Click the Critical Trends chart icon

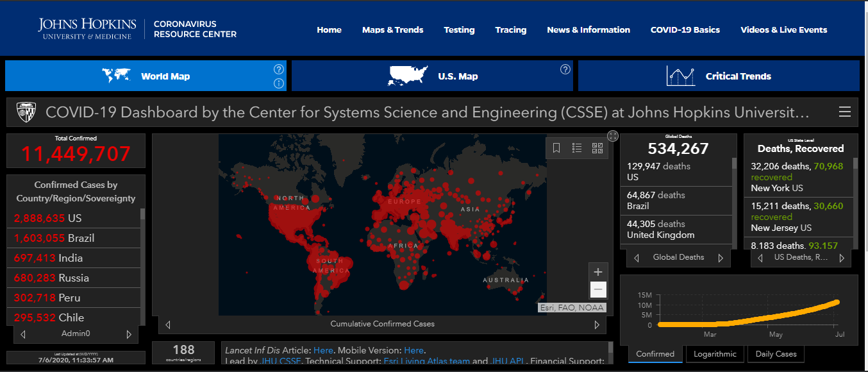tap(681, 76)
